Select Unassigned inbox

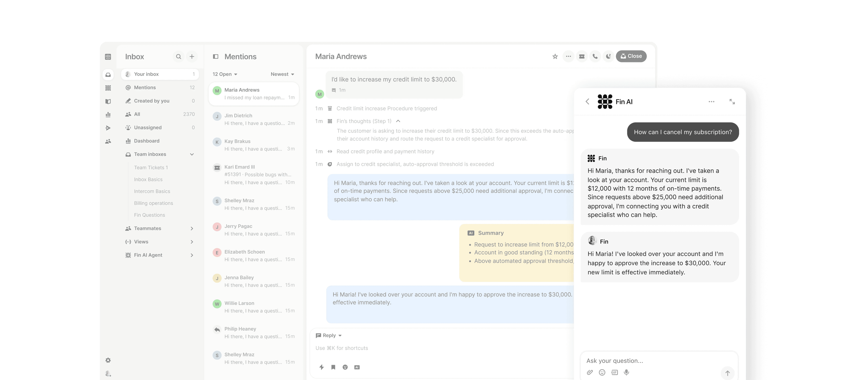(160, 127)
